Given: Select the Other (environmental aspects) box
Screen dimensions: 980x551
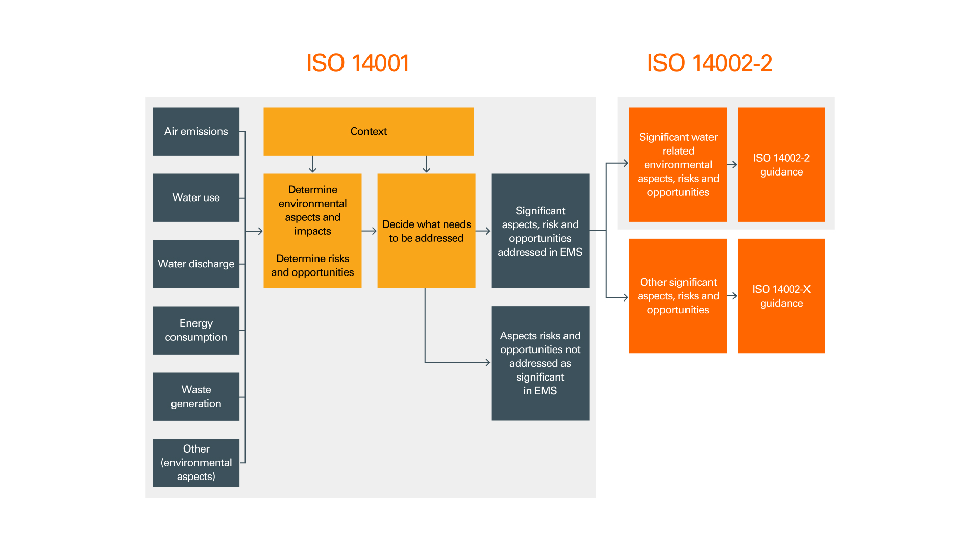Looking at the screenshot, I should click(x=196, y=463).
